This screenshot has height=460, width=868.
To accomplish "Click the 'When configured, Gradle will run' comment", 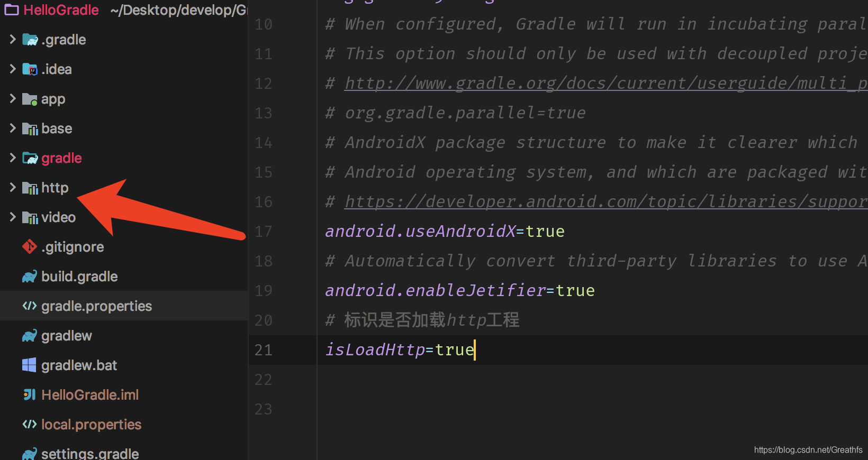I will pyautogui.click(x=596, y=24).
